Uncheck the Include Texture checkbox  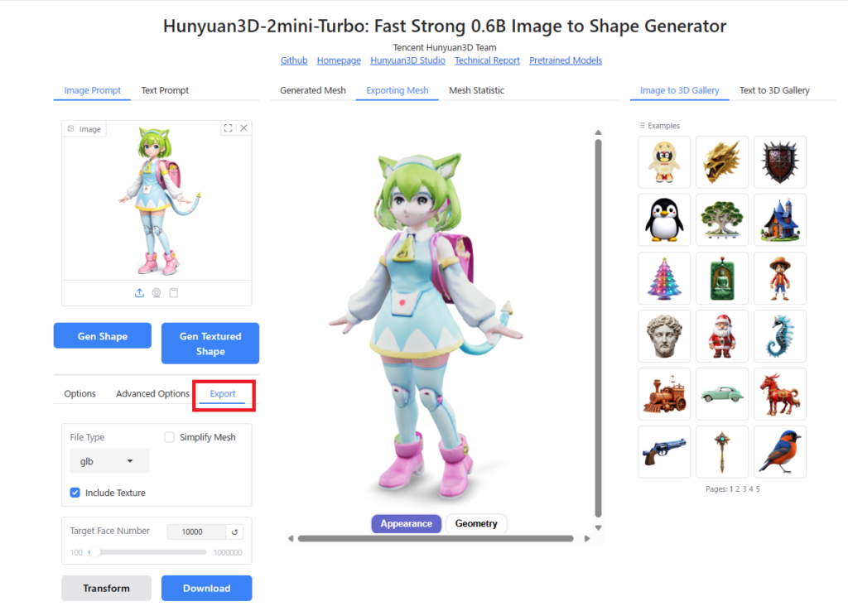click(75, 493)
